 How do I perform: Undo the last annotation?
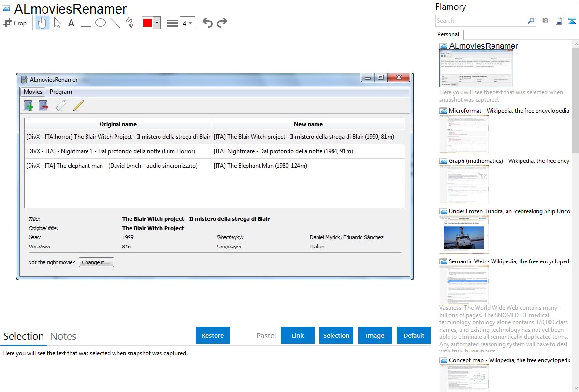tap(207, 23)
